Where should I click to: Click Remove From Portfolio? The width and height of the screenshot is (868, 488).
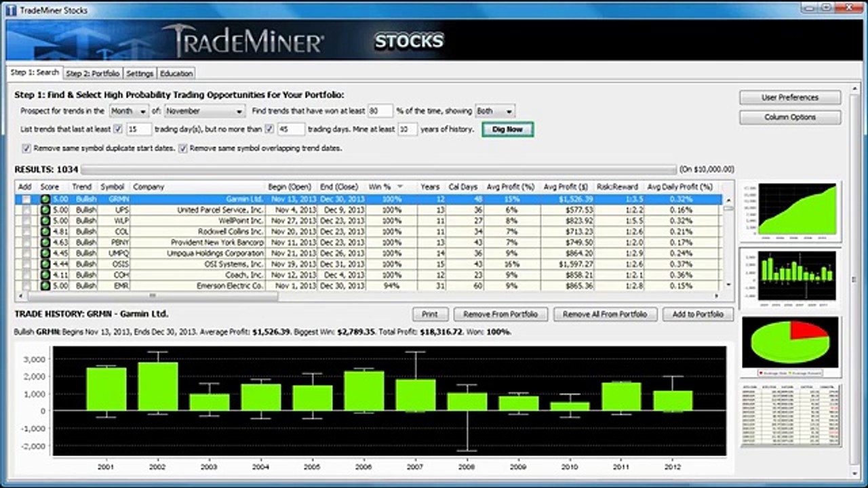click(501, 314)
